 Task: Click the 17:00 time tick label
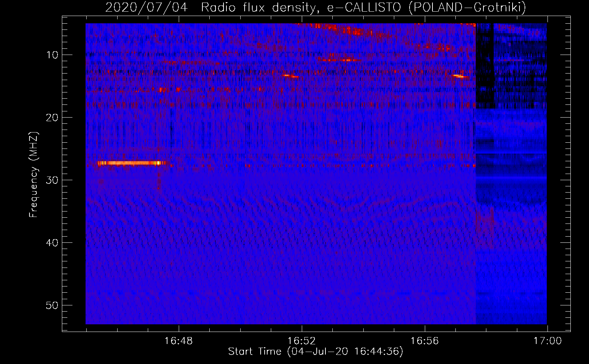(x=548, y=341)
